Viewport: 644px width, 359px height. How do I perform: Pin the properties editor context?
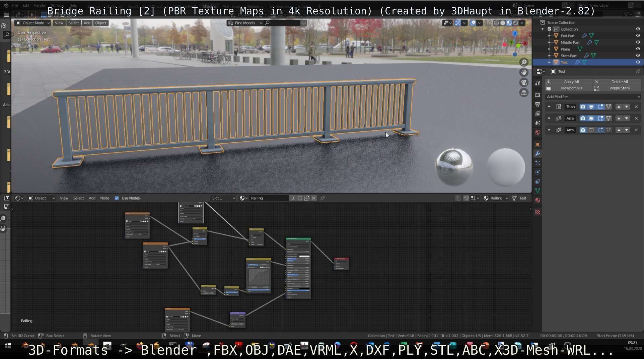[x=638, y=71]
